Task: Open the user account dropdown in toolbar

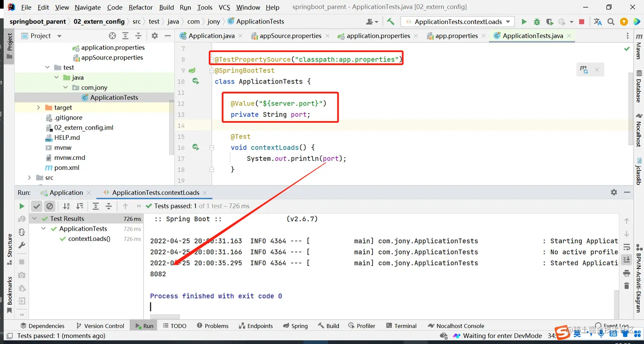Action: coord(372,22)
